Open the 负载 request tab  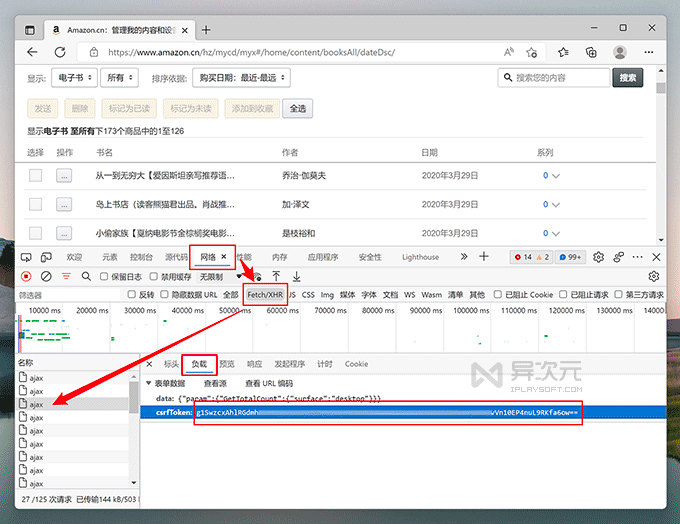pyautogui.click(x=199, y=364)
